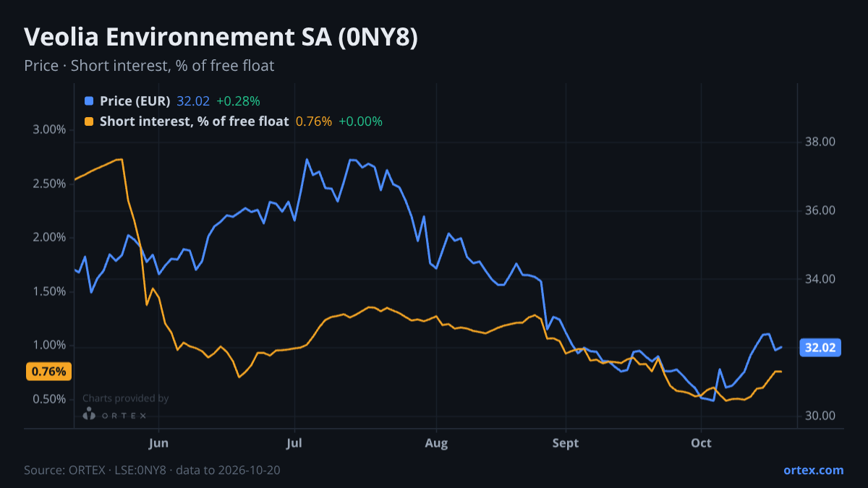The image size is (868, 488).
Task: Click the Short interest, % of free float legend label
Action: [x=194, y=121]
